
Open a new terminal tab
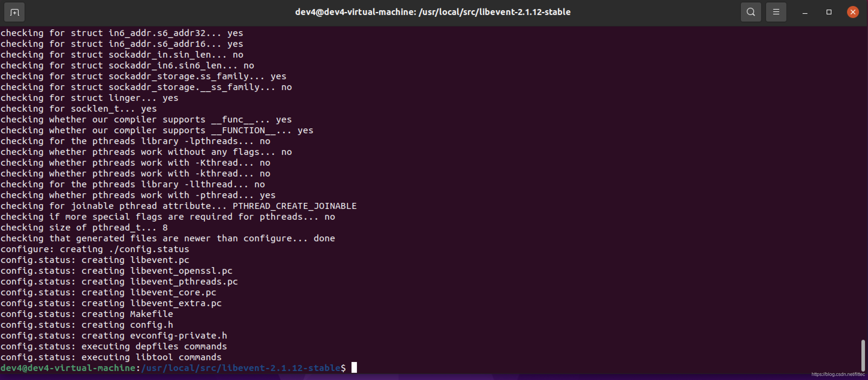(x=14, y=13)
